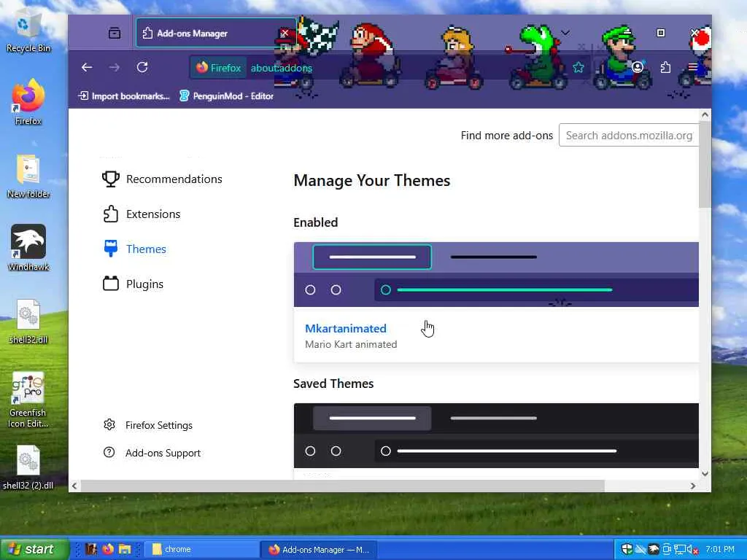Open the Firefox View tab icon

115,33
